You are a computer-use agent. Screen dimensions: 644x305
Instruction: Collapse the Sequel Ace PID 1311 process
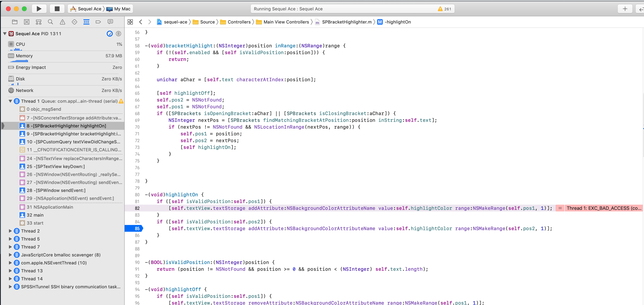[5, 34]
